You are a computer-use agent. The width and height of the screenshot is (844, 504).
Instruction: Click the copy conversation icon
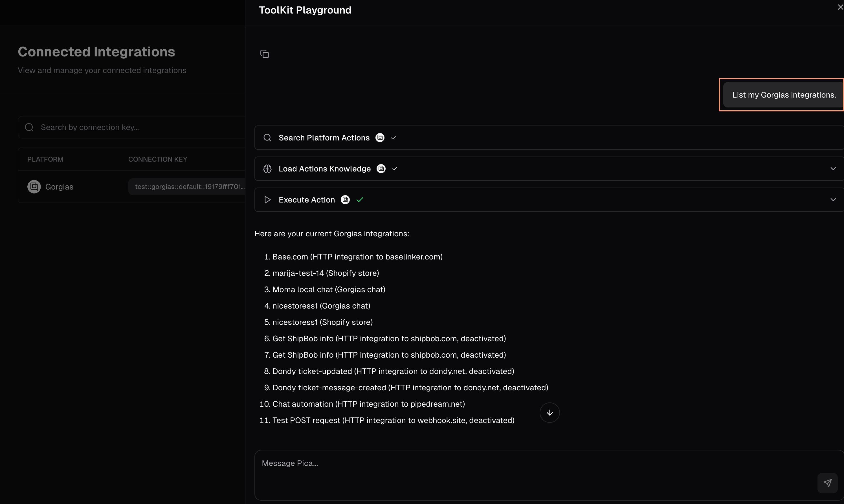[265, 54]
